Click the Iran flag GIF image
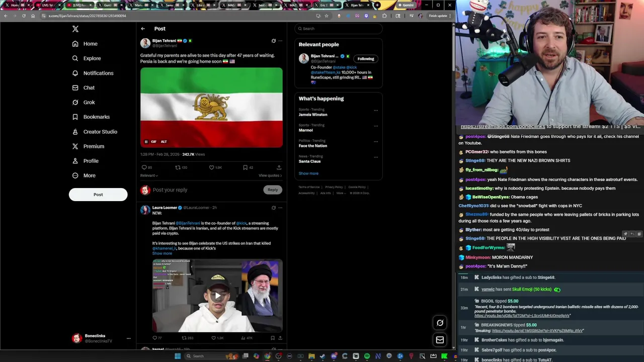The width and height of the screenshot is (644, 362). pos(211,108)
